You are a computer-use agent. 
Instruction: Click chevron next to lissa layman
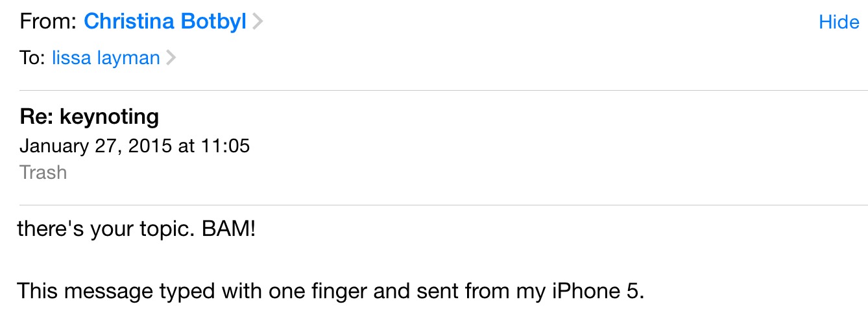click(171, 58)
